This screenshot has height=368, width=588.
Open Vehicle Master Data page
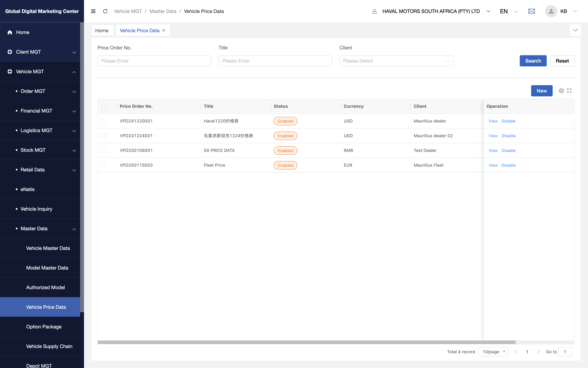[40, 248]
